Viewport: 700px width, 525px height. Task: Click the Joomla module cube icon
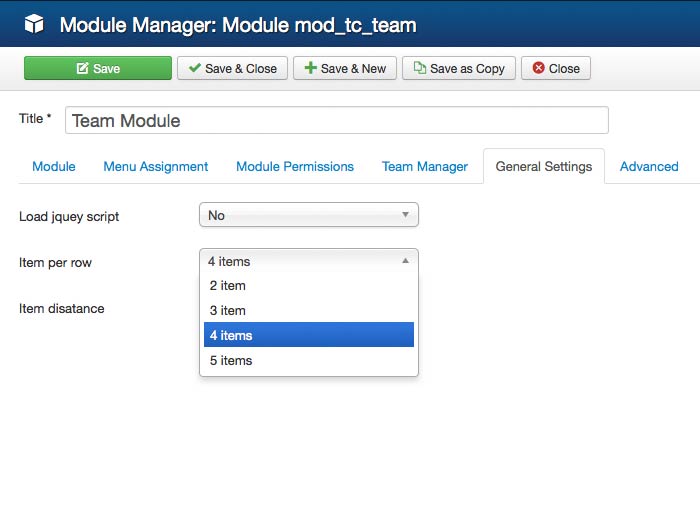(35, 24)
